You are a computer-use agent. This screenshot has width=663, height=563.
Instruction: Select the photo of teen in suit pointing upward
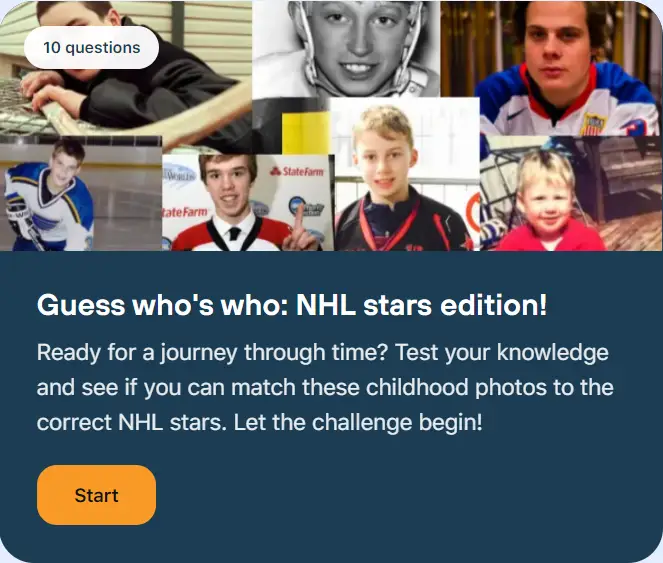pyautogui.click(x=245, y=200)
